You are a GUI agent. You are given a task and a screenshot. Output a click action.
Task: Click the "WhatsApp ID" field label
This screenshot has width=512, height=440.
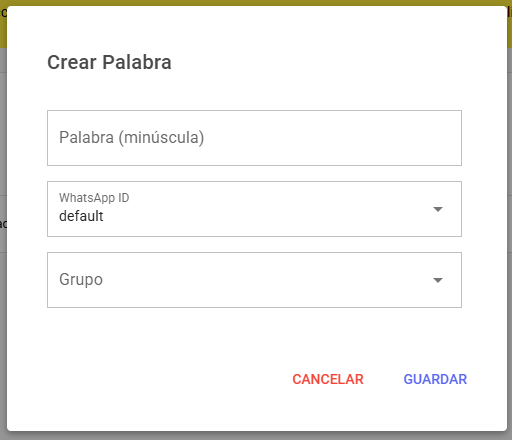tap(94, 198)
